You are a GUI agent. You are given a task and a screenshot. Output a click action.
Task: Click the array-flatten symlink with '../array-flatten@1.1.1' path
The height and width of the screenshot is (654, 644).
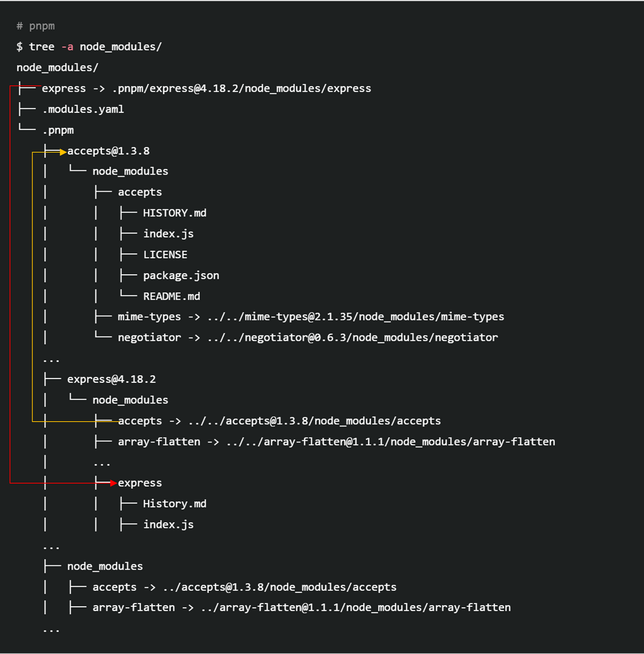coord(302,608)
